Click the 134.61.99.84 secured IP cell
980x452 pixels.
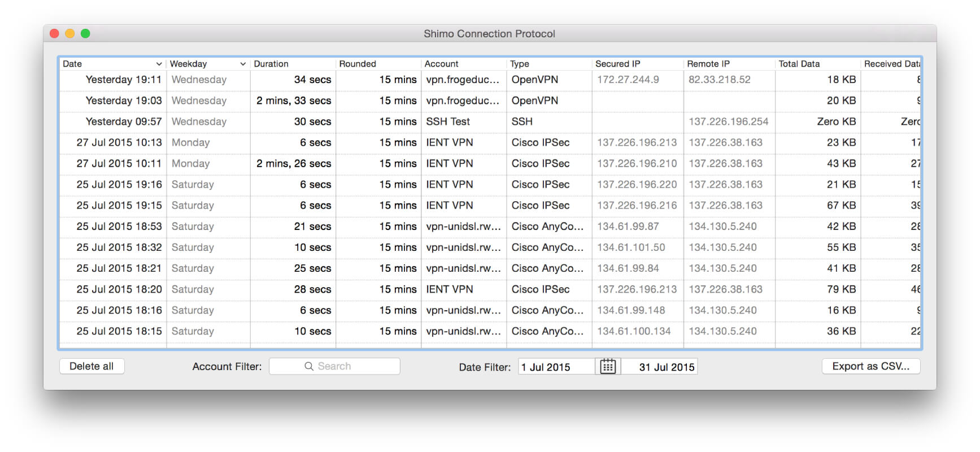pos(628,268)
